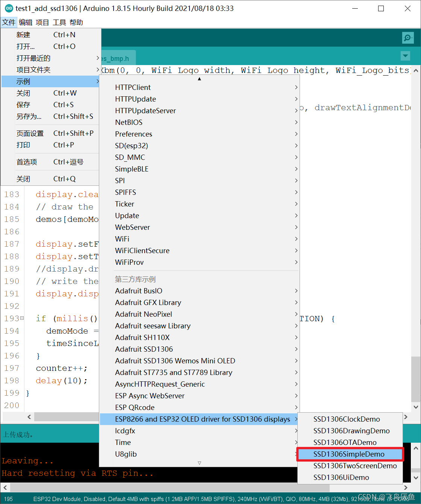Screen dimensions: 421x504
Task: Open Adafruit SH110X examples
Action: tap(199, 337)
